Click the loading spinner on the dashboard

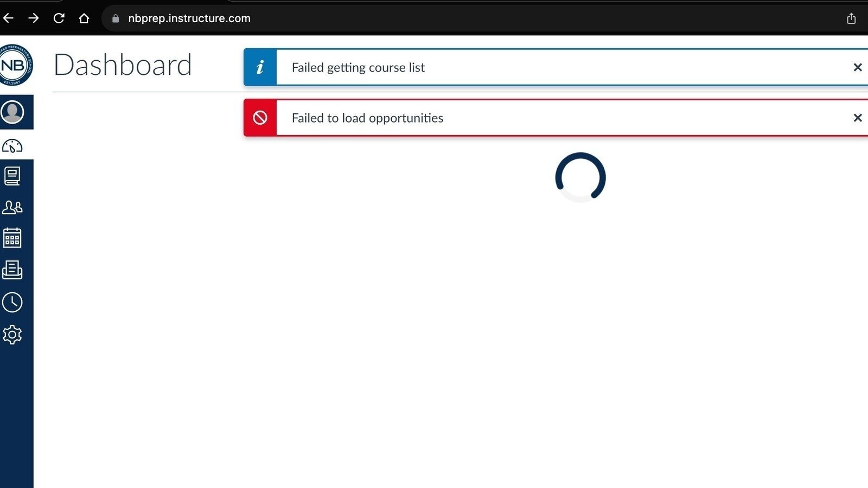tap(580, 177)
